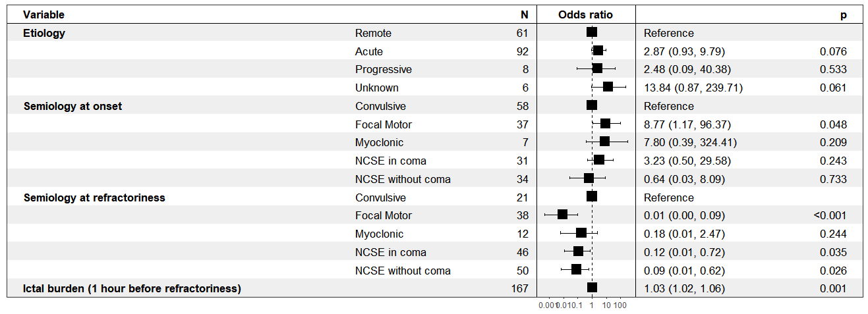868x314 pixels.
Task: Click the Semiology at onset label
Action: point(72,106)
